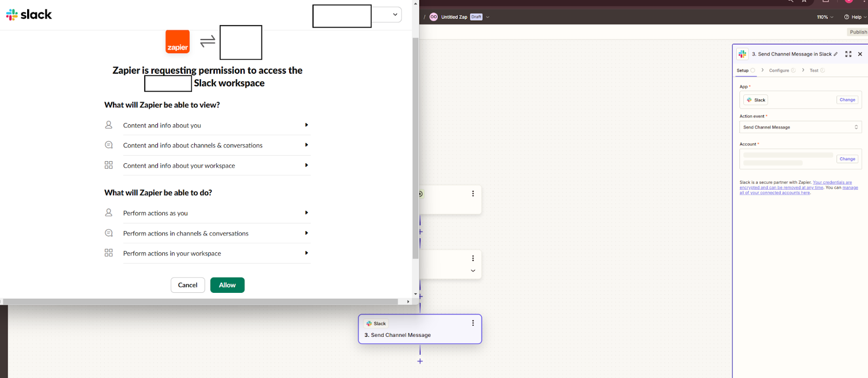Select the '3. Send Channel Message' step card

[x=420, y=329]
